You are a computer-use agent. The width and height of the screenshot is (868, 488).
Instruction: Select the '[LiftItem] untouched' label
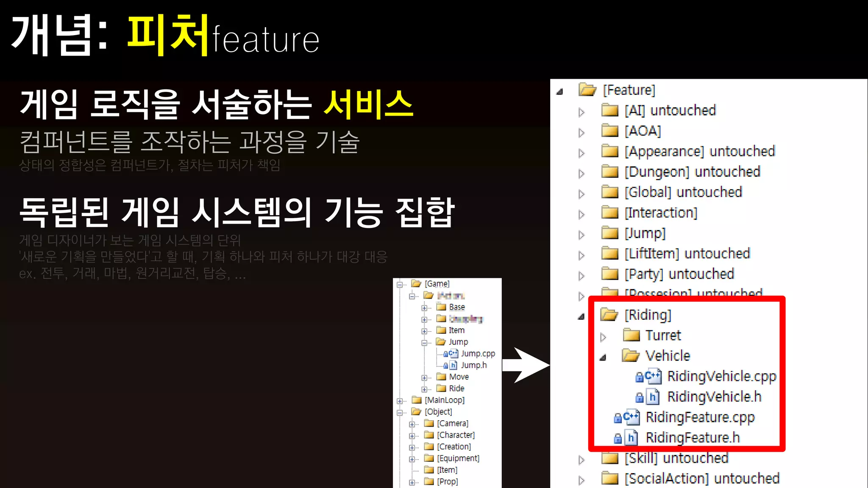coord(687,253)
